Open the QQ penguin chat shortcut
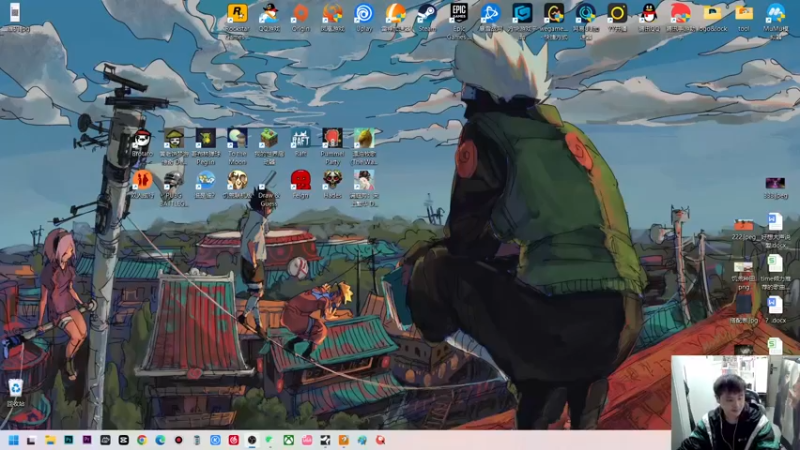 click(x=649, y=18)
